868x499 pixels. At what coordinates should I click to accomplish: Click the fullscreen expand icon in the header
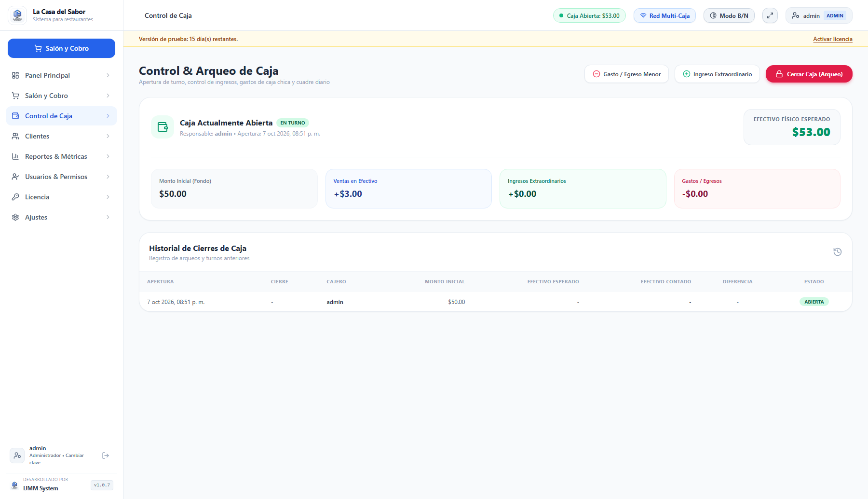770,15
